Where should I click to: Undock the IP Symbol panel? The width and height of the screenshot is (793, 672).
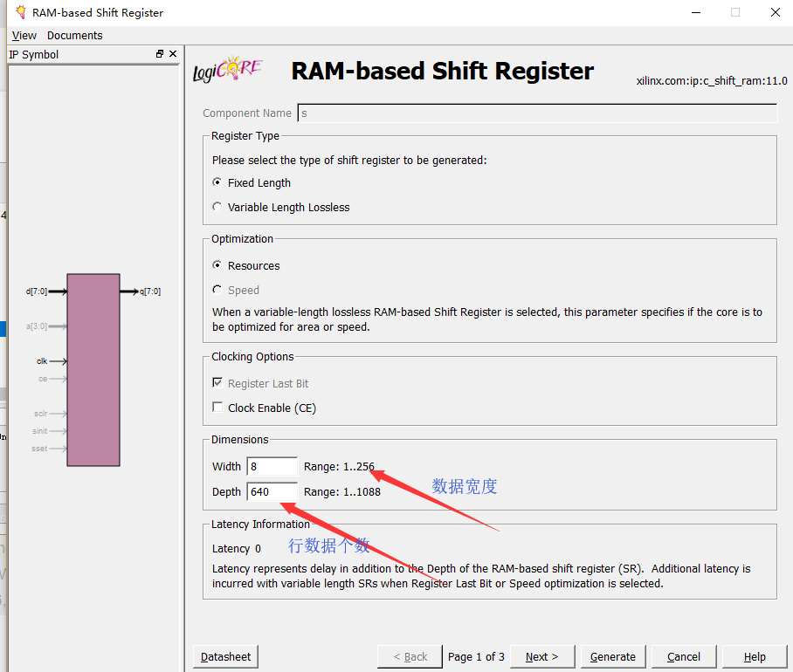click(x=159, y=53)
